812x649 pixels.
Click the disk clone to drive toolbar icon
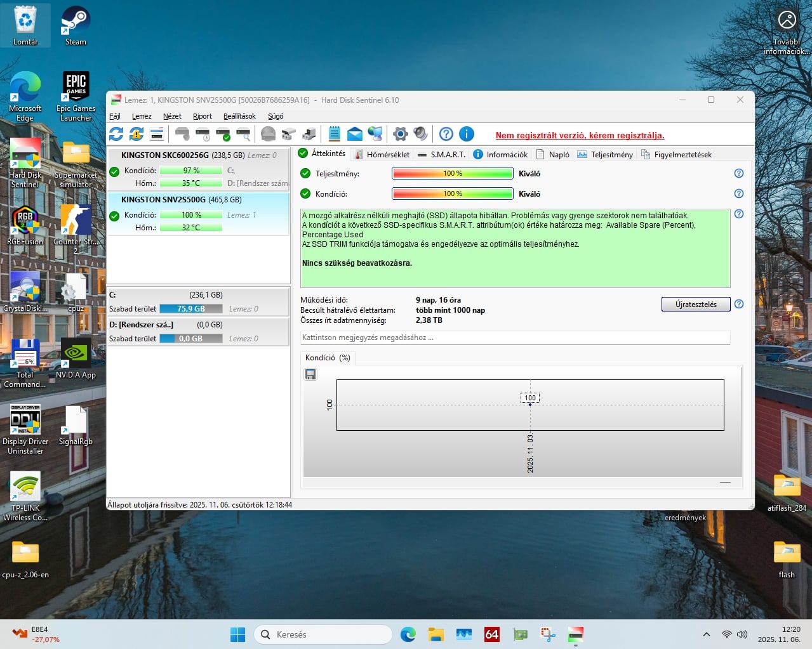289,134
